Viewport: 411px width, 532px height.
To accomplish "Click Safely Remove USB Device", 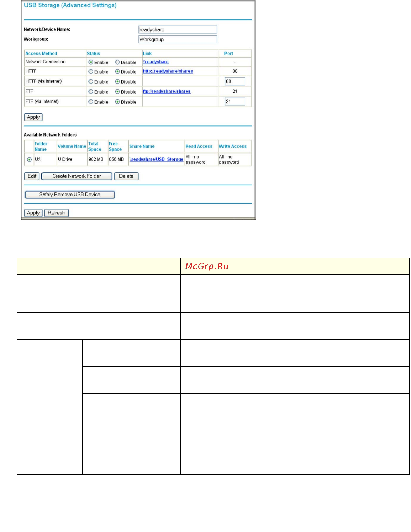I will coord(70,194).
